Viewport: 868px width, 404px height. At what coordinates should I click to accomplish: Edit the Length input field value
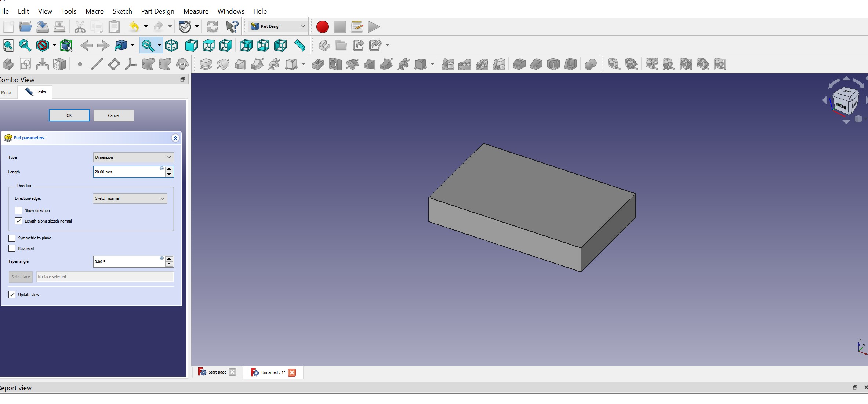(128, 172)
